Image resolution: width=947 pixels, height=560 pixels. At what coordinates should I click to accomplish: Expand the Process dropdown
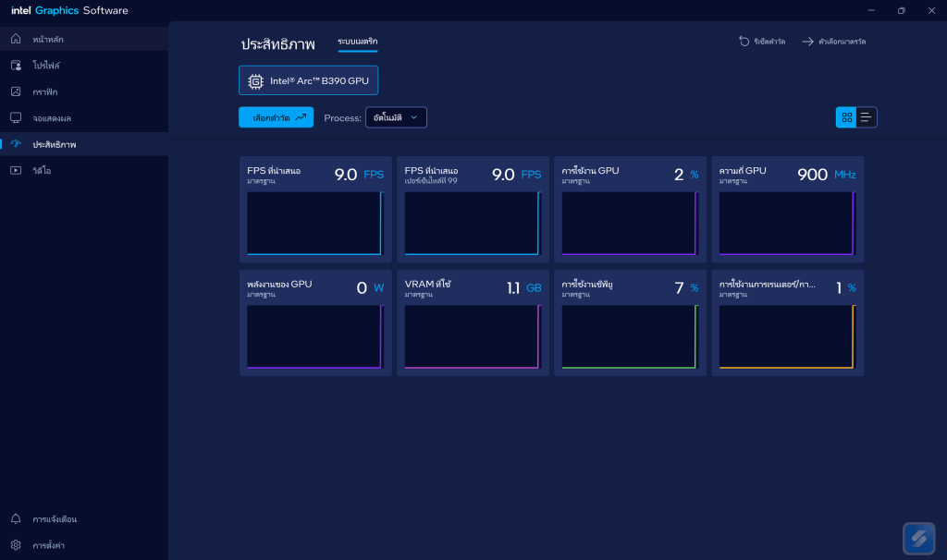click(396, 117)
